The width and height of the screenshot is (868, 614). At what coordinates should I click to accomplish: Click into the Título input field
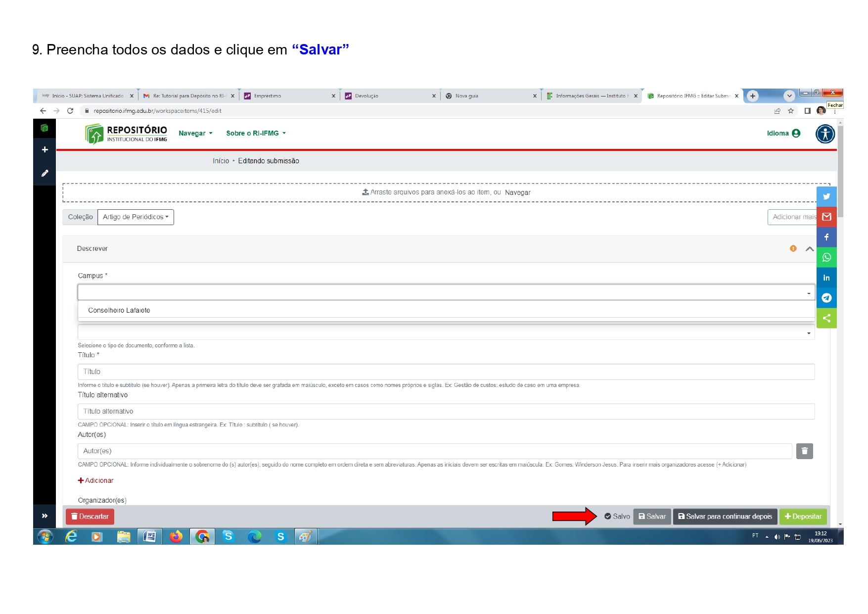tap(445, 372)
